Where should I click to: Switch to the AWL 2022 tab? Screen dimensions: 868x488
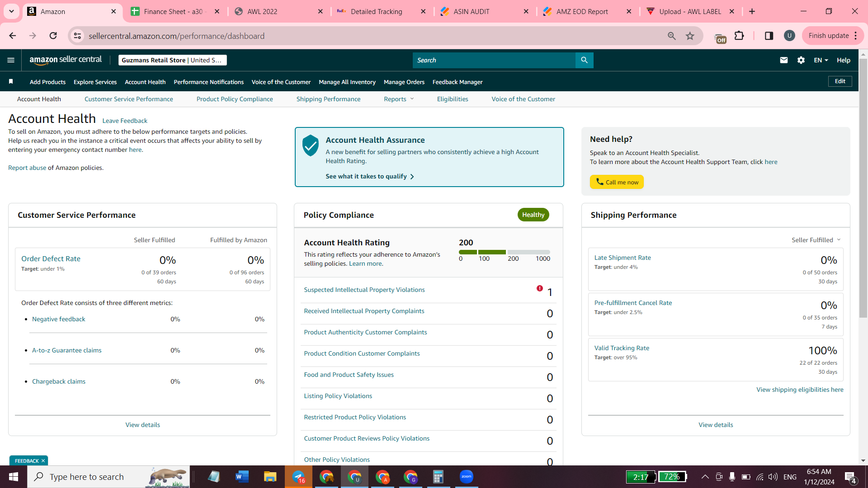[278, 11]
